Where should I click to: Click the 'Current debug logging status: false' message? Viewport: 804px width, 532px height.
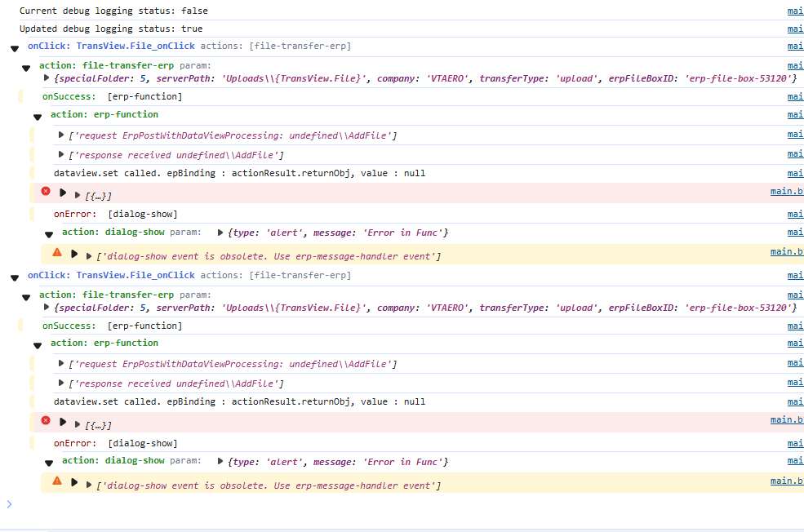(x=113, y=11)
